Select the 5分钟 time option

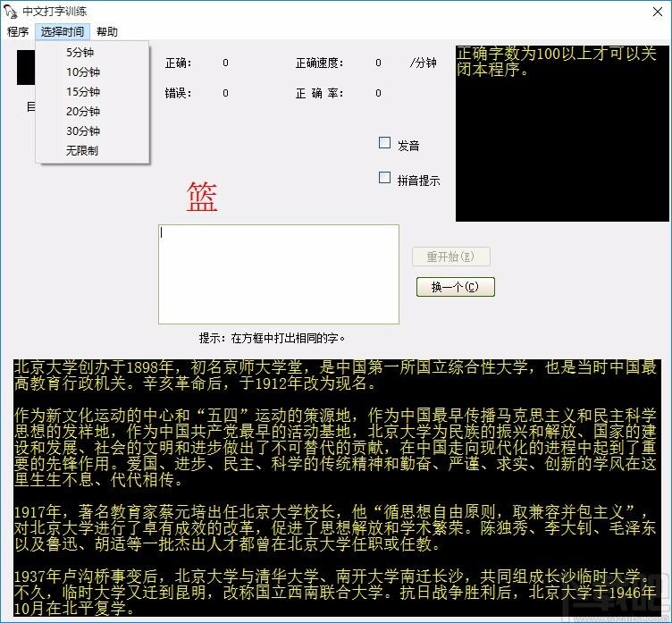[x=80, y=53]
